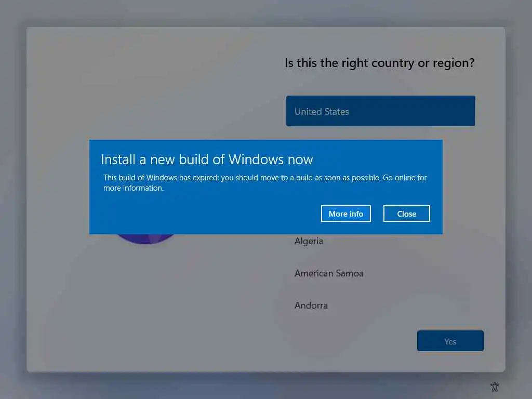This screenshot has width=532, height=399.
Task: Dismiss the expired build dialog with Close
Action: (406, 214)
